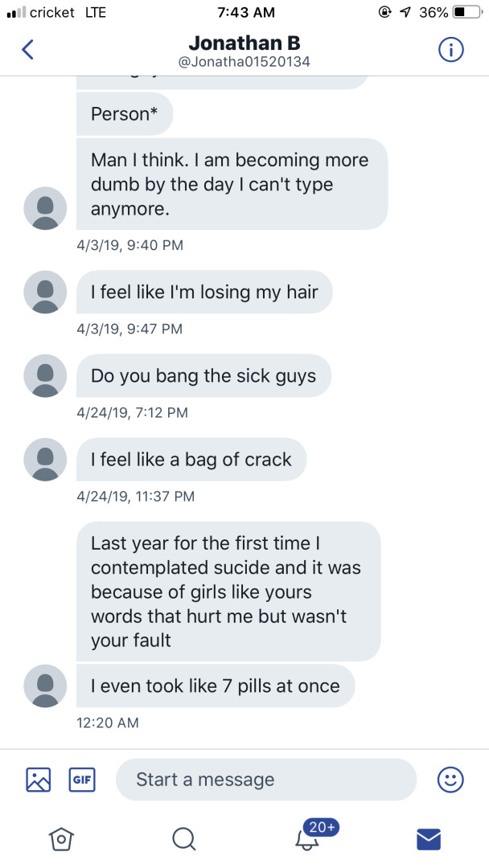Switch to Messages envelope tab
The height and width of the screenshot is (868, 489).
429,839
